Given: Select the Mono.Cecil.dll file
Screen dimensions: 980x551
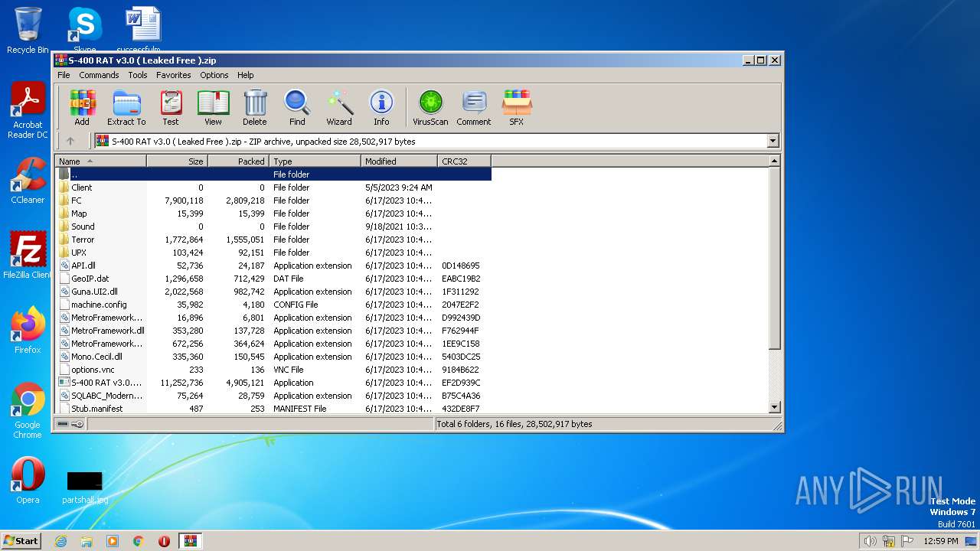Looking at the screenshot, I should point(273,357).
